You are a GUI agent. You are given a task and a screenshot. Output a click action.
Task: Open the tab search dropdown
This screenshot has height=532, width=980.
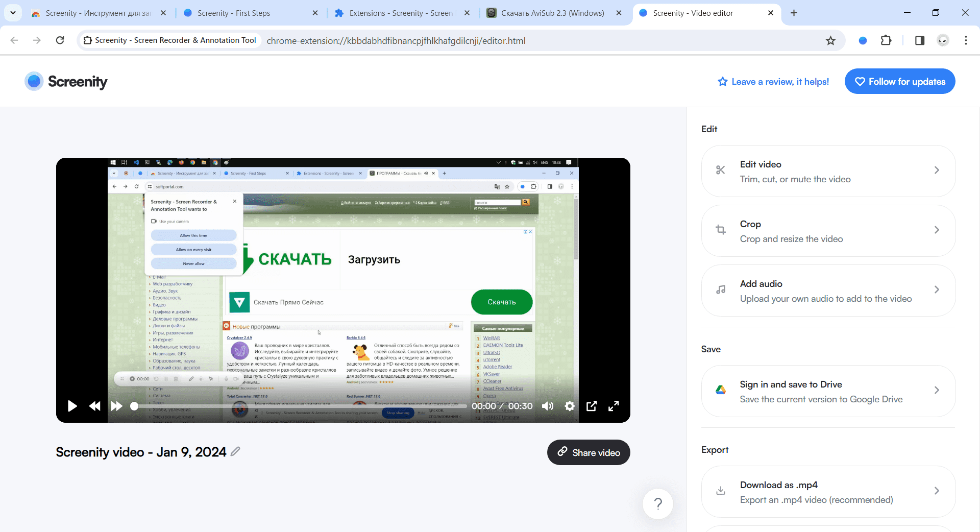coord(13,13)
